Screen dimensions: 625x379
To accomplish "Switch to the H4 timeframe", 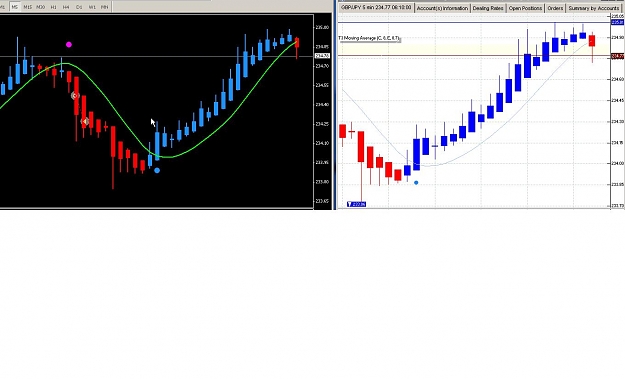I will point(66,7).
